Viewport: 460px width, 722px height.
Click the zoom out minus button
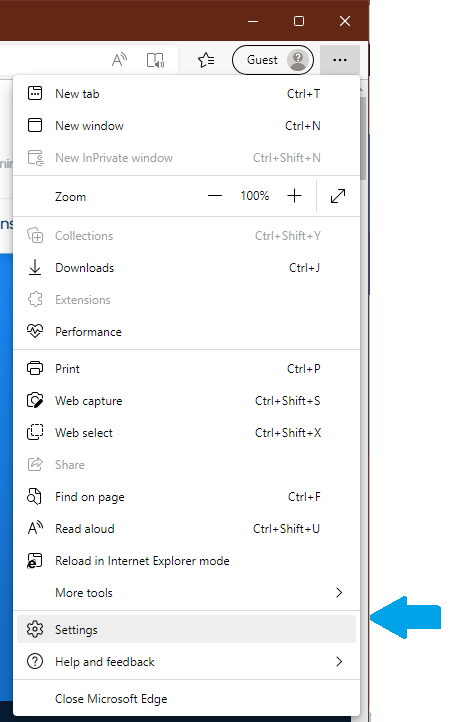click(x=215, y=196)
